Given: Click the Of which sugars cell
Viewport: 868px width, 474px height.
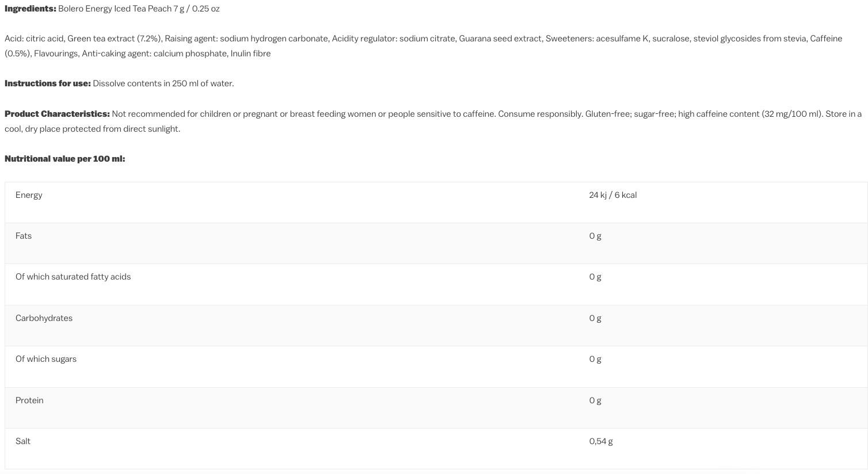Looking at the screenshot, I should point(46,359).
